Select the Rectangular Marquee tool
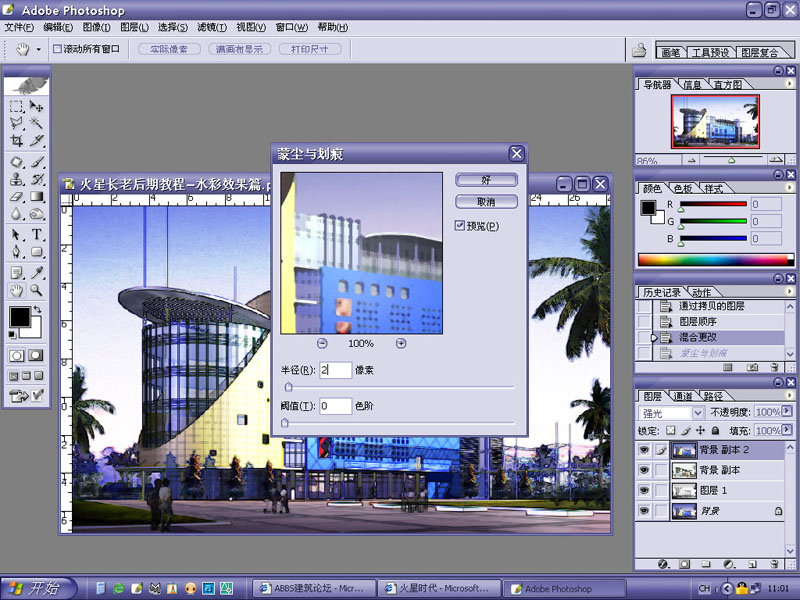 (16, 106)
